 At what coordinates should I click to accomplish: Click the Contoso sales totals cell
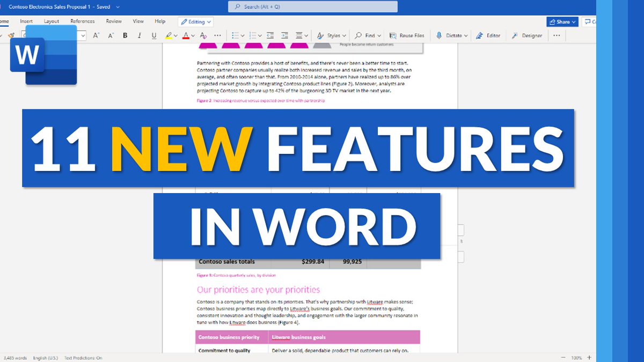click(x=233, y=262)
